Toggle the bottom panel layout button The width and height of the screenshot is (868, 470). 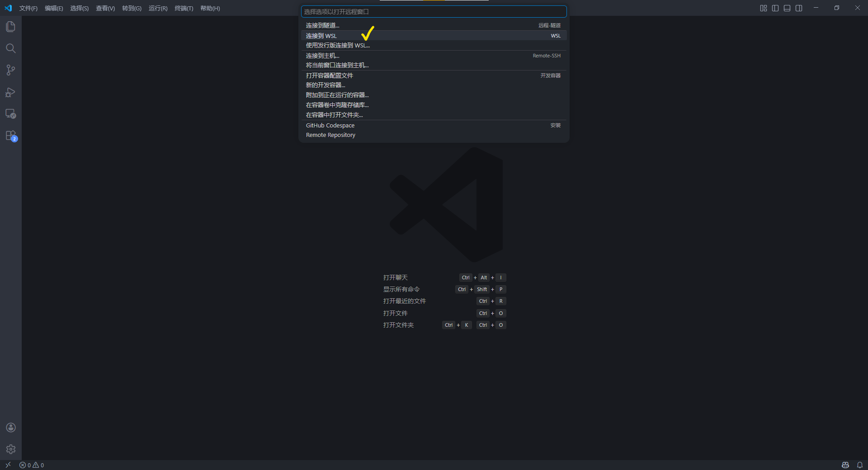point(787,8)
